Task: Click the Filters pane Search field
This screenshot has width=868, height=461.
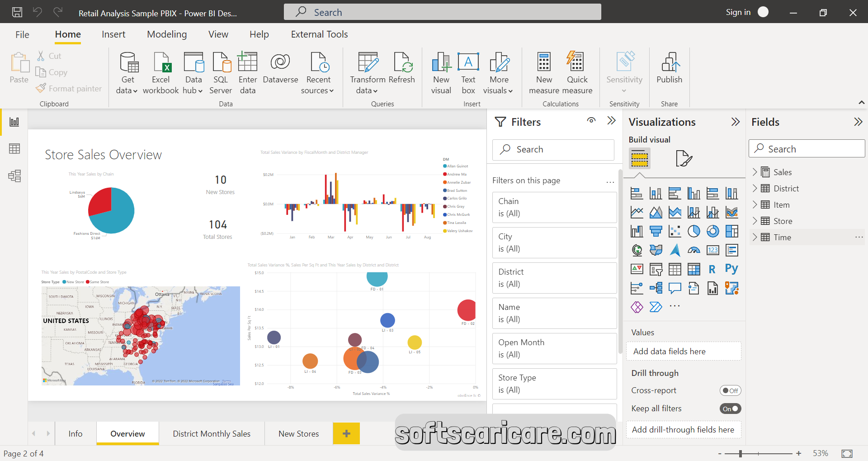Action: [x=553, y=149]
